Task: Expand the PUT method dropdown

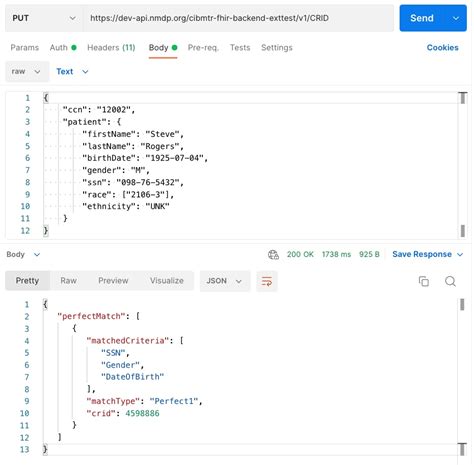Action: pyautogui.click(x=44, y=18)
